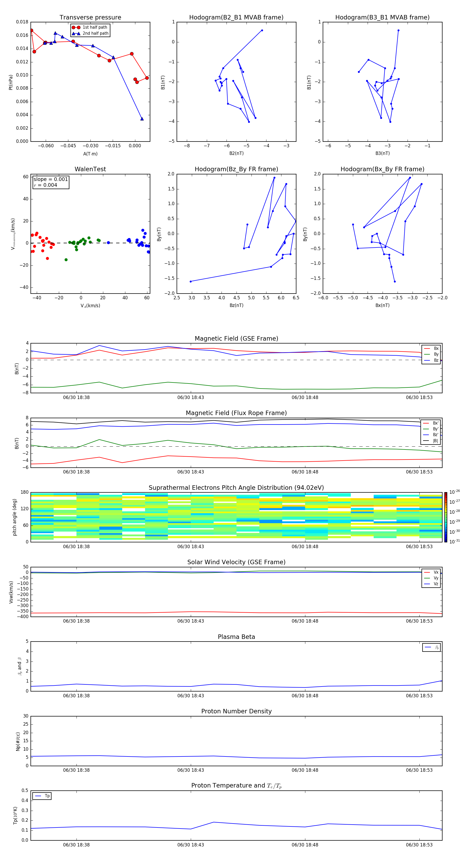Select the "1st half path" legend entry
473x868 pixels.
[90, 27]
